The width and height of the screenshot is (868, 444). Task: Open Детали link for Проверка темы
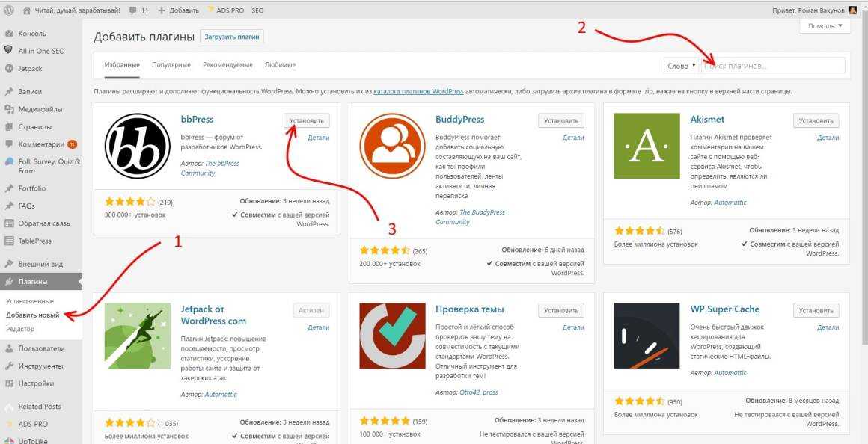point(573,327)
